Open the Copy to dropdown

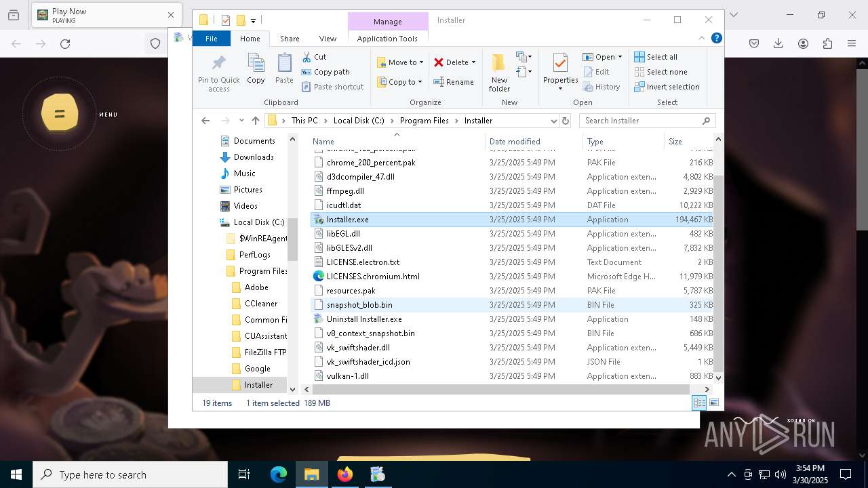pyautogui.click(x=399, y=82)
